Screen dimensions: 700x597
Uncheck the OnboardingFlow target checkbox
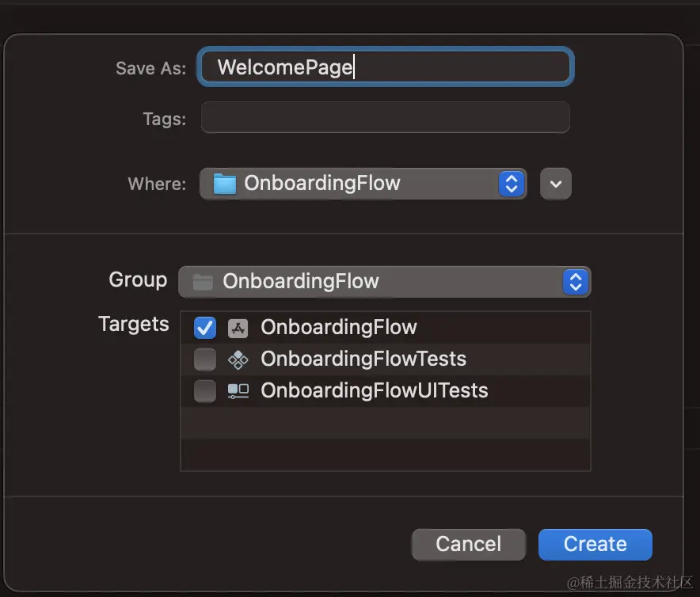(205, 328)
